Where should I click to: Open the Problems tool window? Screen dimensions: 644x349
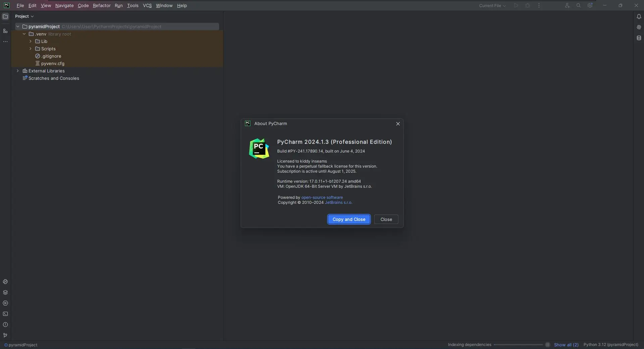coord(5,325)
